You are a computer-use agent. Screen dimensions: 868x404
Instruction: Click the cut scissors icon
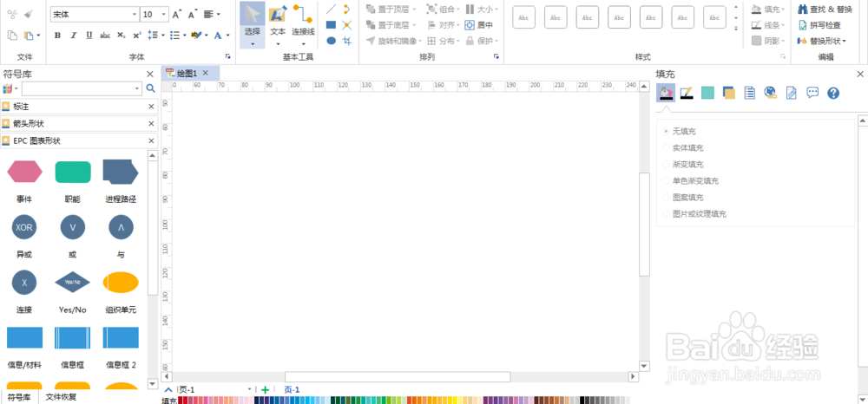click(12, 15)
